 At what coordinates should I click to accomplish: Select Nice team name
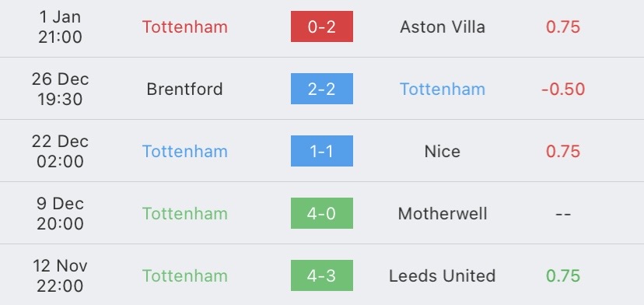[x=443, y=151]
